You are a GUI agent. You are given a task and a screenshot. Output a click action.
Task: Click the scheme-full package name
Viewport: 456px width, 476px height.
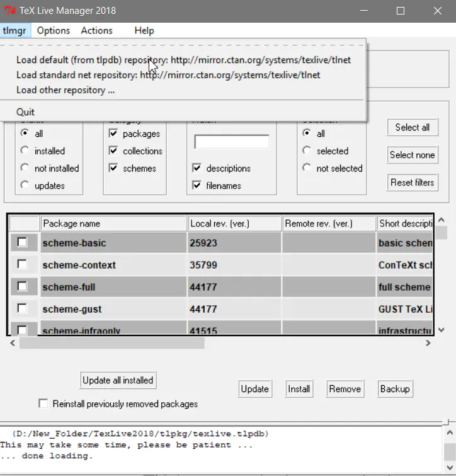69,287
